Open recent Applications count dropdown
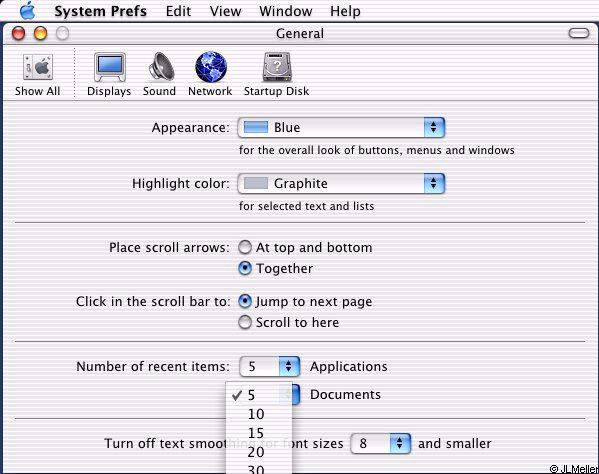Screen dimensions: 599x474 coord(269,366)
